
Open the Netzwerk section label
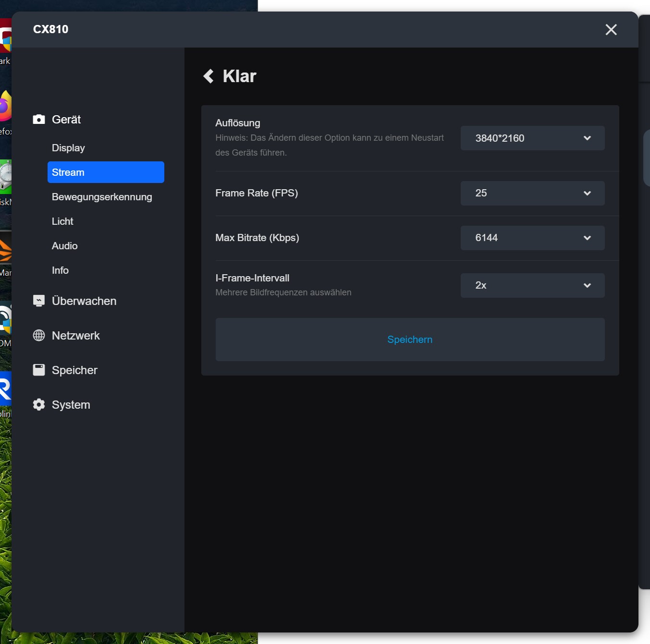pos(76,336)
